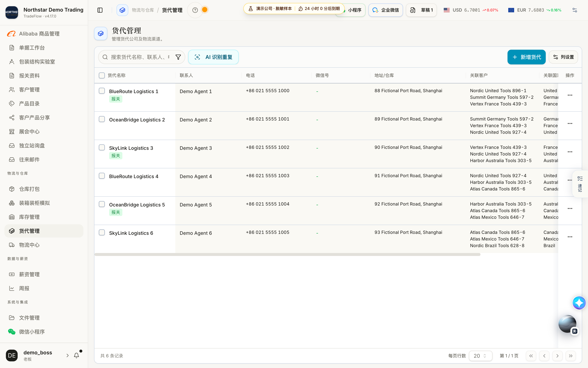The image size is (588, 368).
Task: Open the 客户管理 sidebar item
Action: click(44, 90)
